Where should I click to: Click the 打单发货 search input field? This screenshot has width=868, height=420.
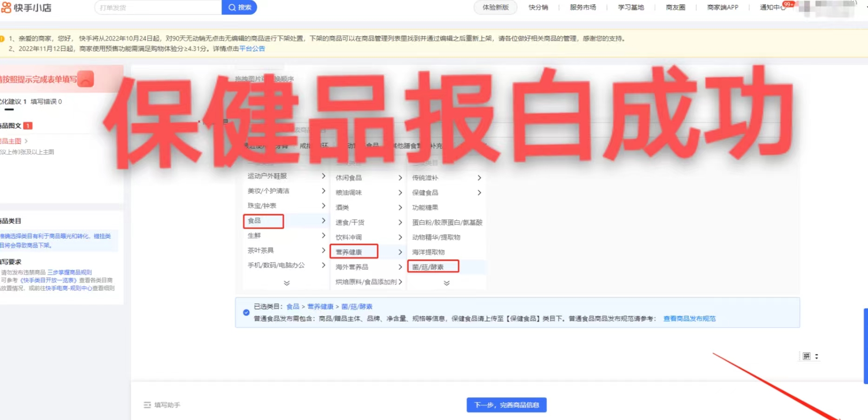pos(153,7)
